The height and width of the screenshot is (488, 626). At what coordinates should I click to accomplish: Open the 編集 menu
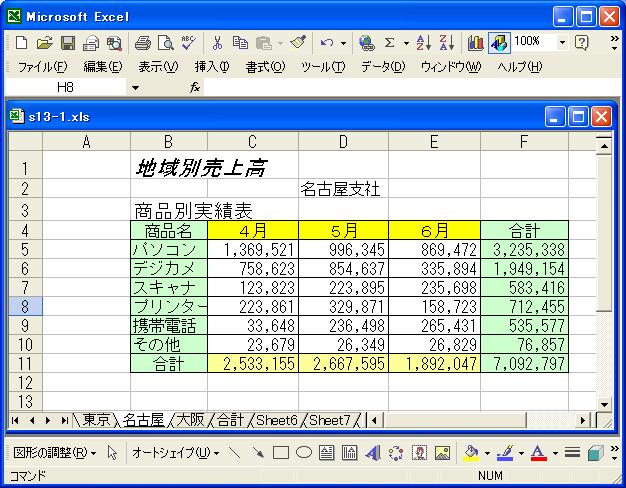click(x=103, y=67)
